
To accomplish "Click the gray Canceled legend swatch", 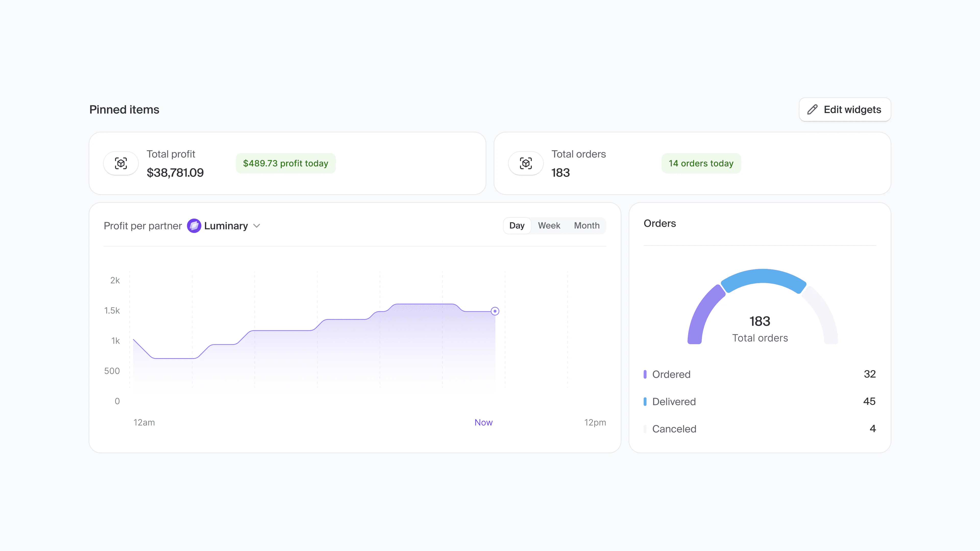I will coord(645,429).
